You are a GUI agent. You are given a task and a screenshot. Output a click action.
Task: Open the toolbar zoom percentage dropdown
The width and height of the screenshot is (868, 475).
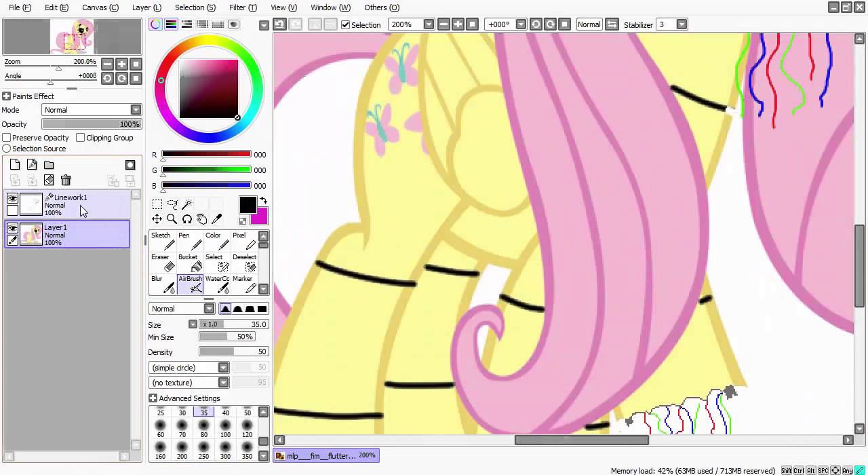point(429,24)
